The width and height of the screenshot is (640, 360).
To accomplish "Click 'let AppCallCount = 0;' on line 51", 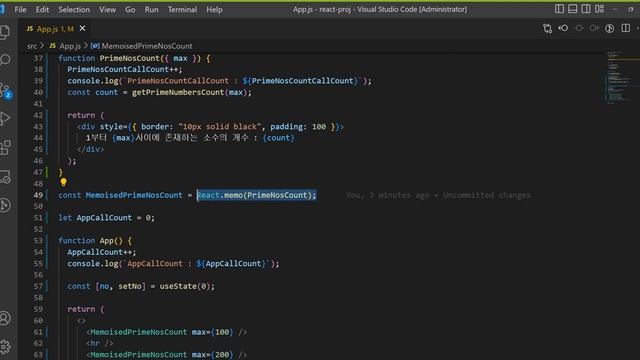I will (x=107, y=218).
